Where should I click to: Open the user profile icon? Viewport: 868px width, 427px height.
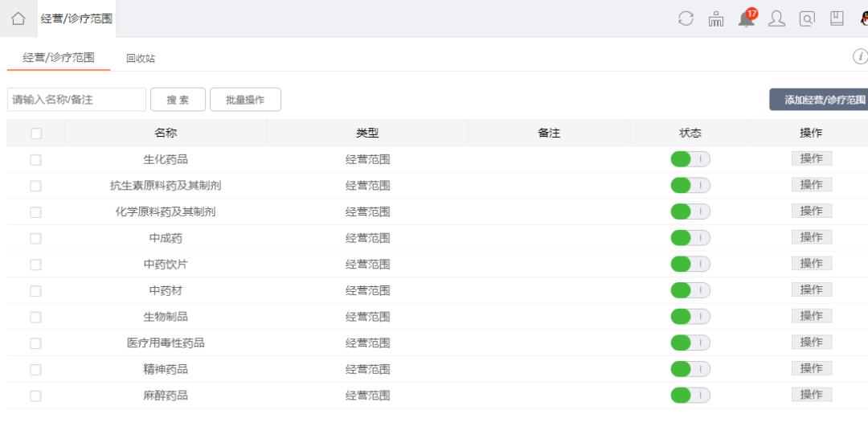click(777, 18)
